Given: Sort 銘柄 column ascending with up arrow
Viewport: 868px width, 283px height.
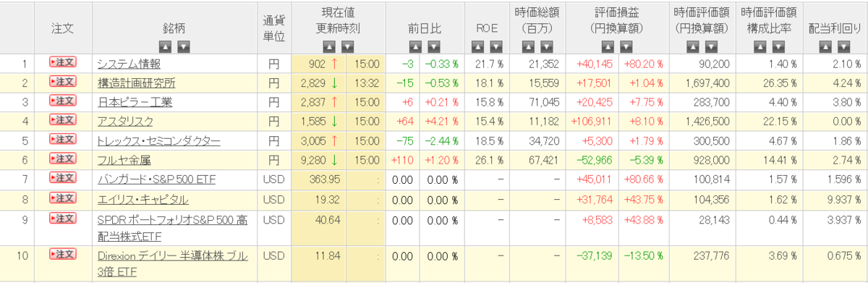Looking at the screenshot, I should pos(165,47).
